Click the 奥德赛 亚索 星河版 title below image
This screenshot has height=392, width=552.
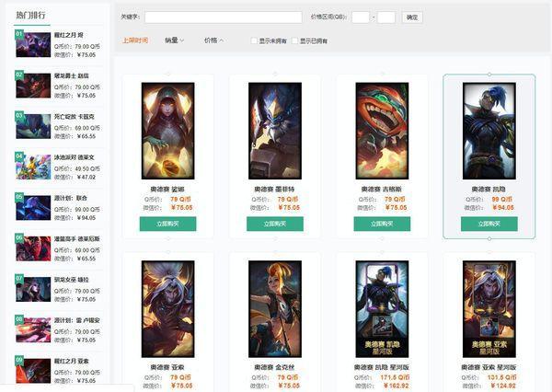tap(489, 367)
